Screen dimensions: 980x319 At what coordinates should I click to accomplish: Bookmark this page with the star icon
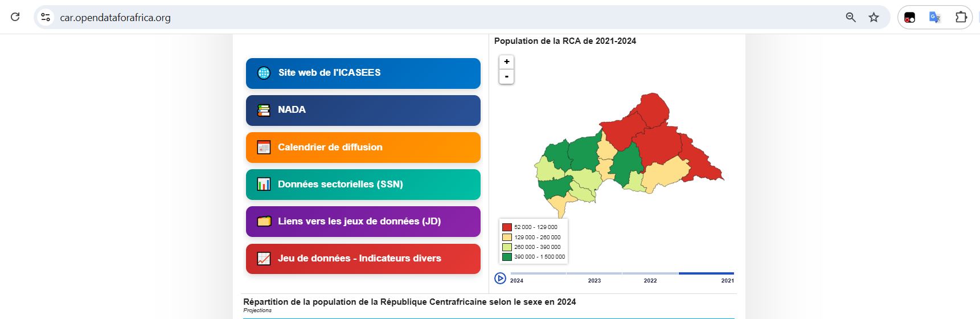coord(874,17)
